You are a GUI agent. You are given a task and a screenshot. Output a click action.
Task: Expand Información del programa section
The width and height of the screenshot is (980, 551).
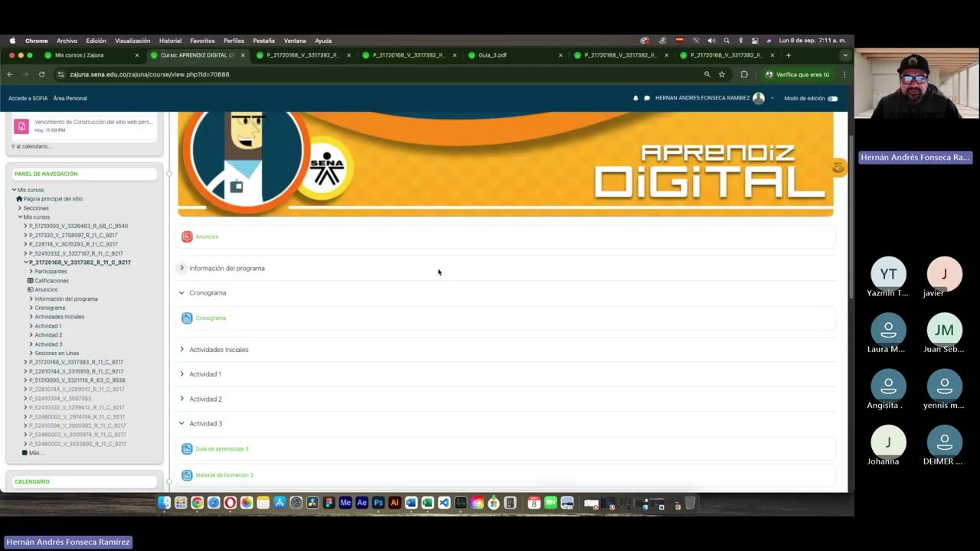pyautogui.click(x=181, y=268)
